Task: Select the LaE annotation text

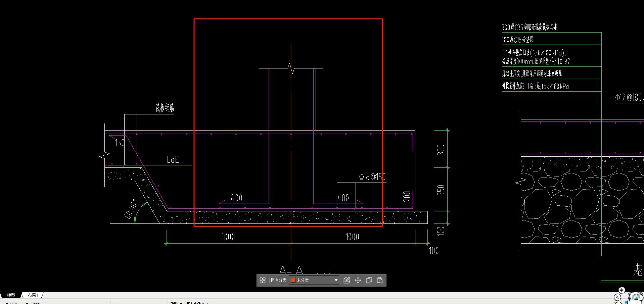Action: coord(173,160)
